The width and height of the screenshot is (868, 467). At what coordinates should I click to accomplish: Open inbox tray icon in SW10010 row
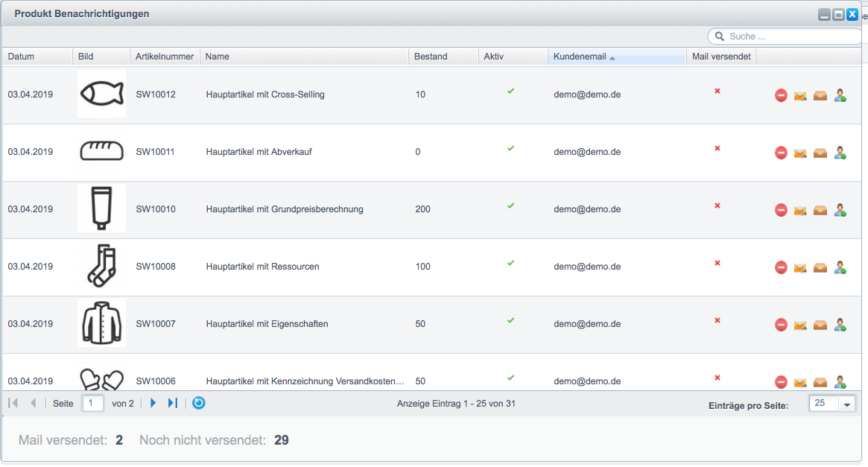tap(820, 210)
